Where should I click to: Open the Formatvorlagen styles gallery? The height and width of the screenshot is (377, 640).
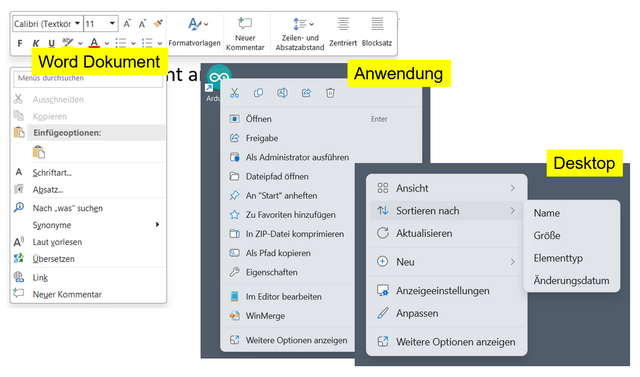click(195, 32)
